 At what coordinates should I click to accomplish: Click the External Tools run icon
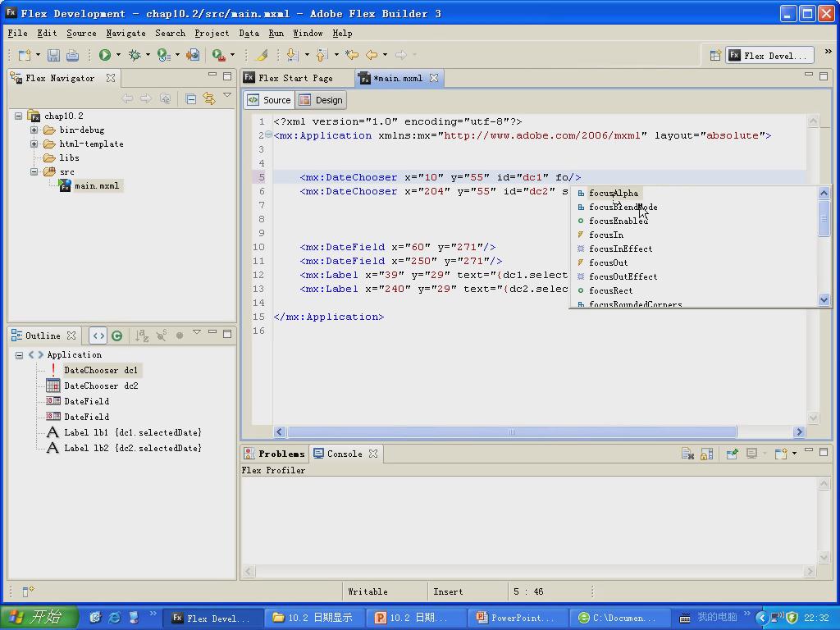(218, 55)
